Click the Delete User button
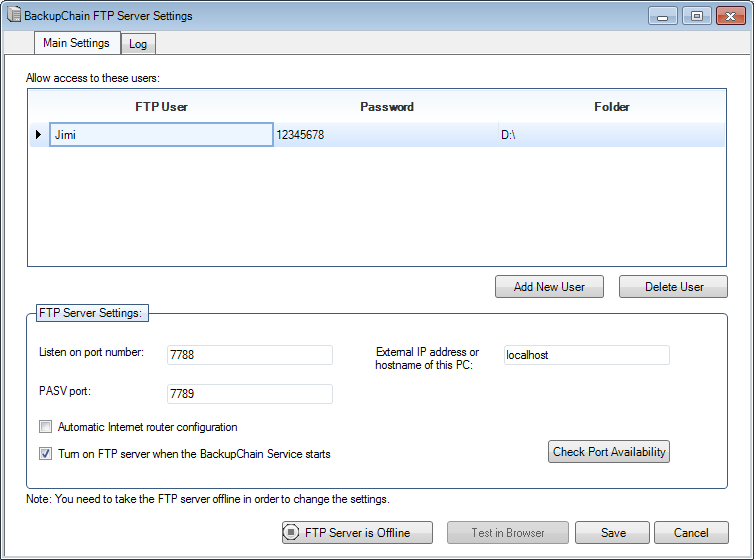 pos(673,286)
